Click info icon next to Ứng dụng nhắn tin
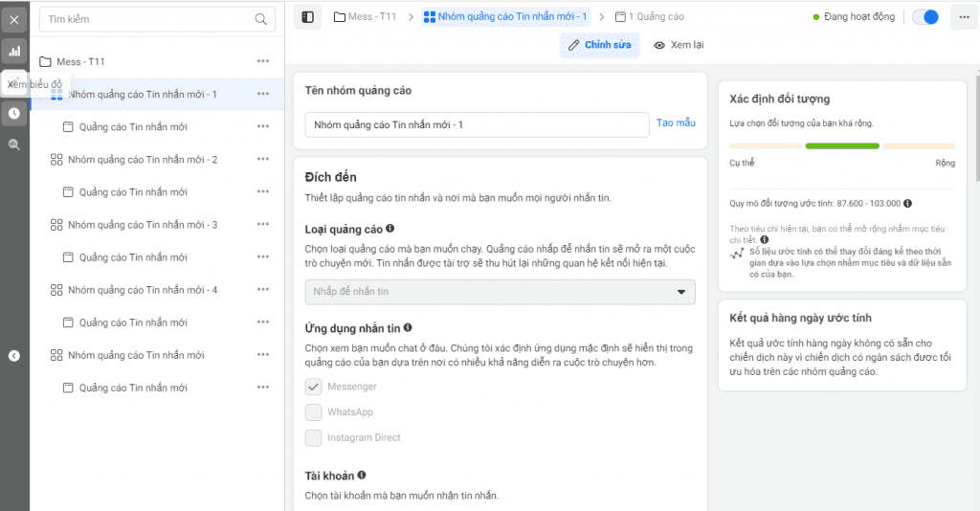Viewport: 980px width, 511px height. tap(408, 327)
